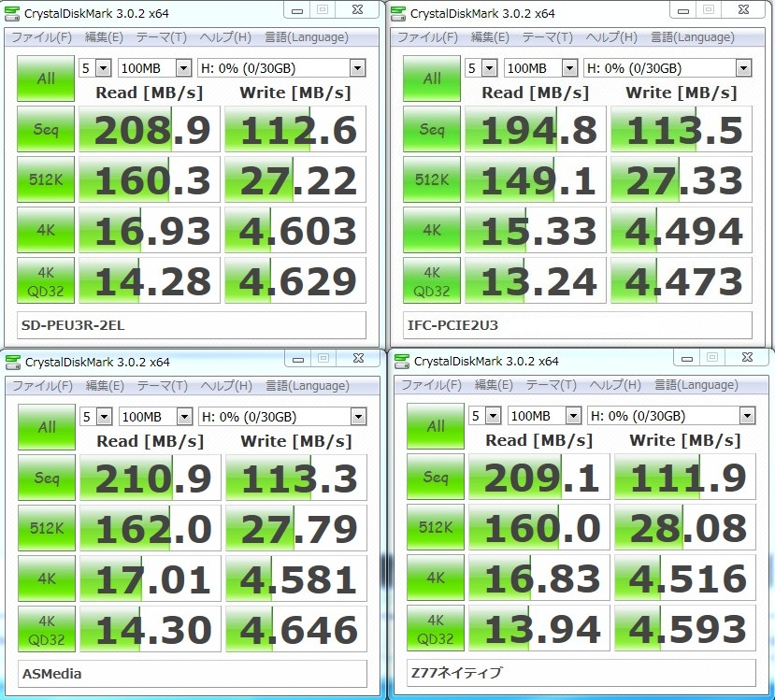Select Seq read value 194.8
775x700 pixels.
pos(536,129)
